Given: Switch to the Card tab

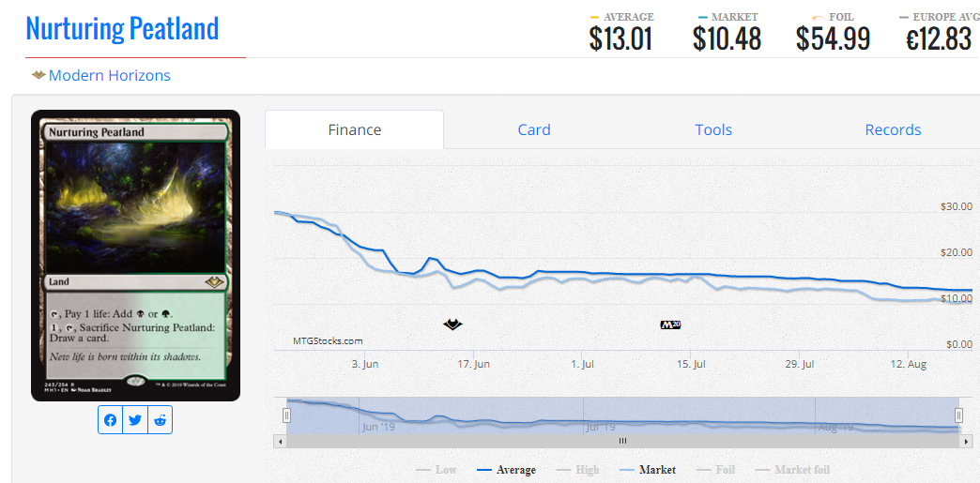Looking at the screenshot, I should pos(534,130).
